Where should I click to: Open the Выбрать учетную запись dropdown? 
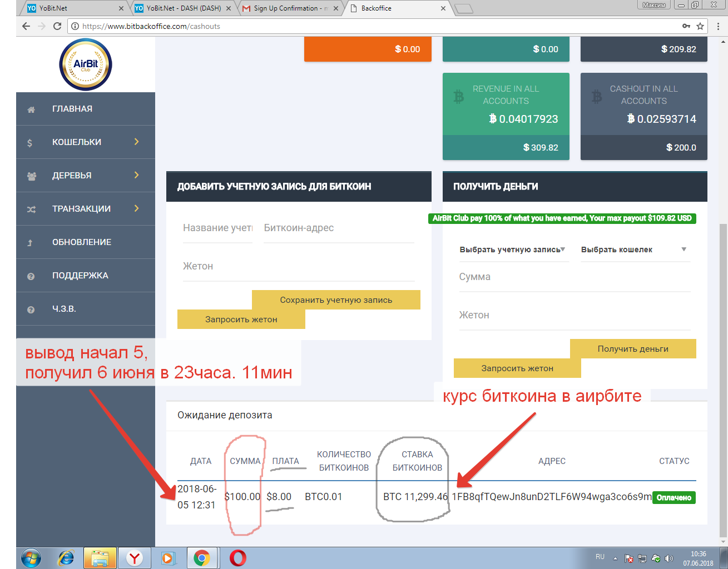512,250
